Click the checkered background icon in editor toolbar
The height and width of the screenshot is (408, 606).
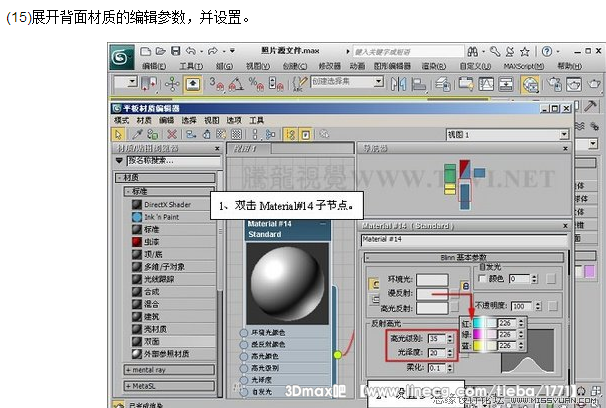236,134
